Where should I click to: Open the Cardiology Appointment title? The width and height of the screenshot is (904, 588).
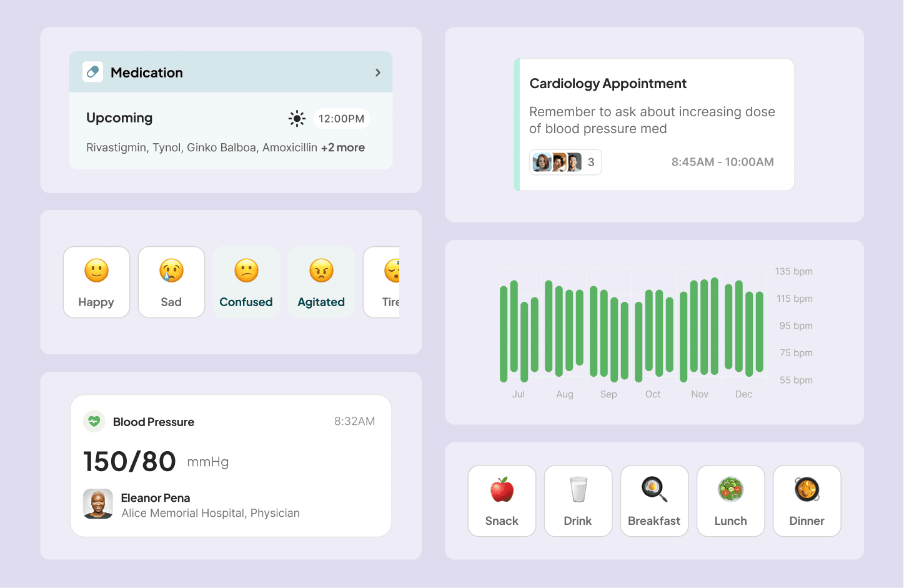pyautogui.click(x=608, y=84)
